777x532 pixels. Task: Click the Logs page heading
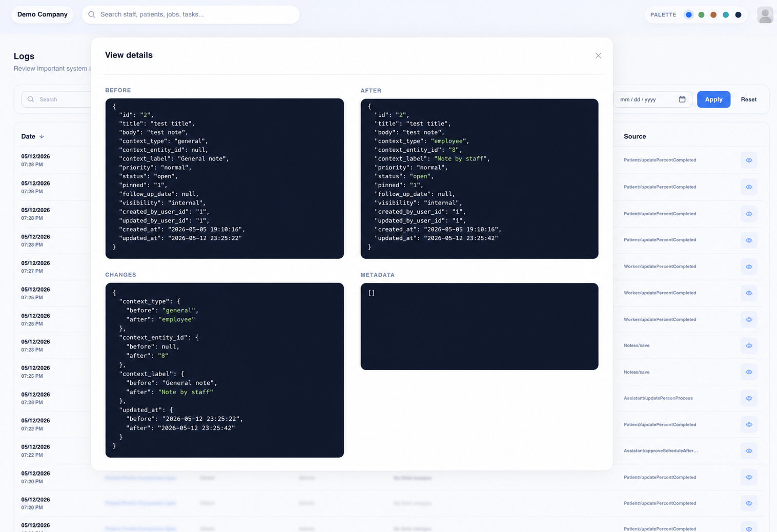click(24, 56)
